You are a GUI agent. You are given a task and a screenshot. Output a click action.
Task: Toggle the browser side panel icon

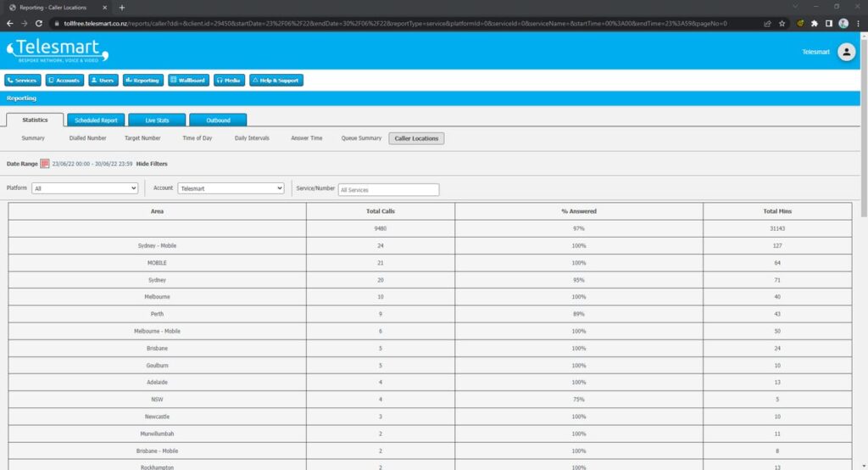829,23
